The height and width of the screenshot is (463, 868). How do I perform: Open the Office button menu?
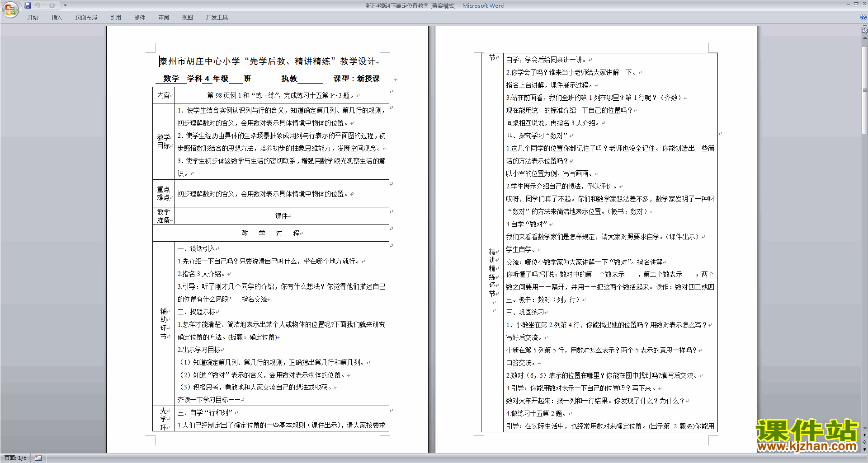coord(10,9)
